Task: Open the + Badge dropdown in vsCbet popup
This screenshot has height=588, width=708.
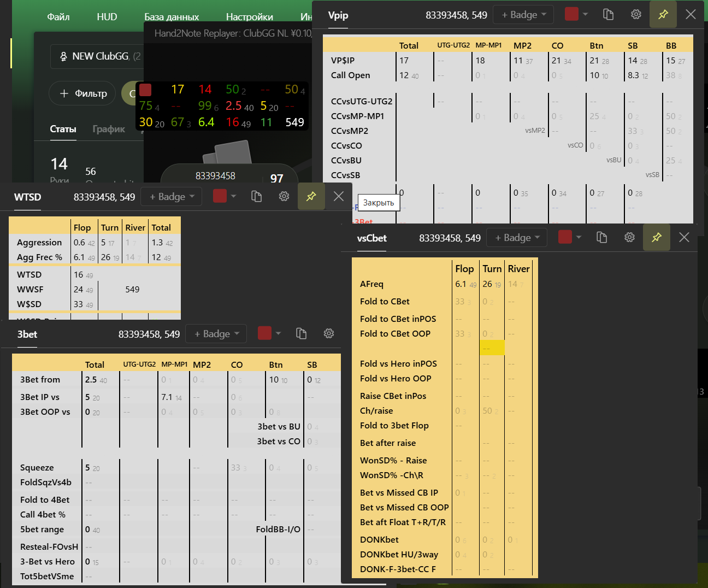Action: (517, 238)
